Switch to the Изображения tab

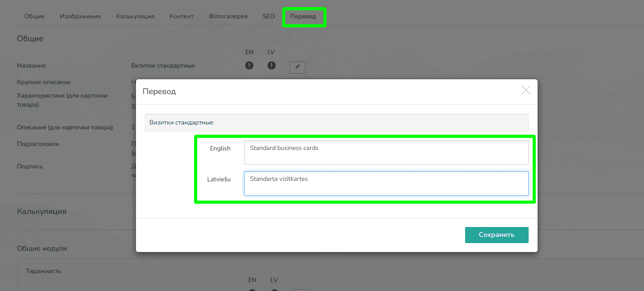click(x=80, y=17)
